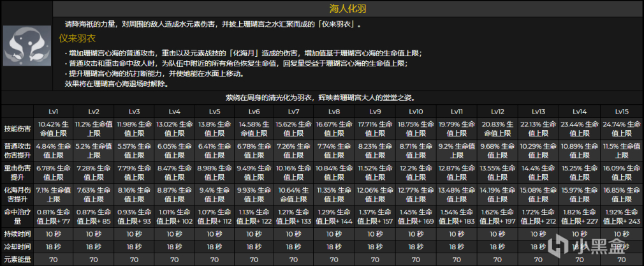Viewport: 644px width, 266px height.
Task: Click the 0.81% 生命值上限+77 cell
Action: [54, 217]
